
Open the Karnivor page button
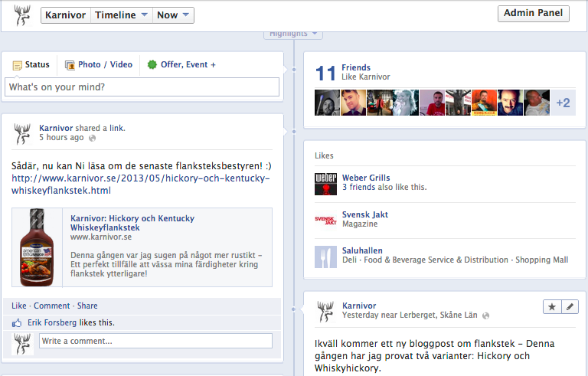click(66, 15)
